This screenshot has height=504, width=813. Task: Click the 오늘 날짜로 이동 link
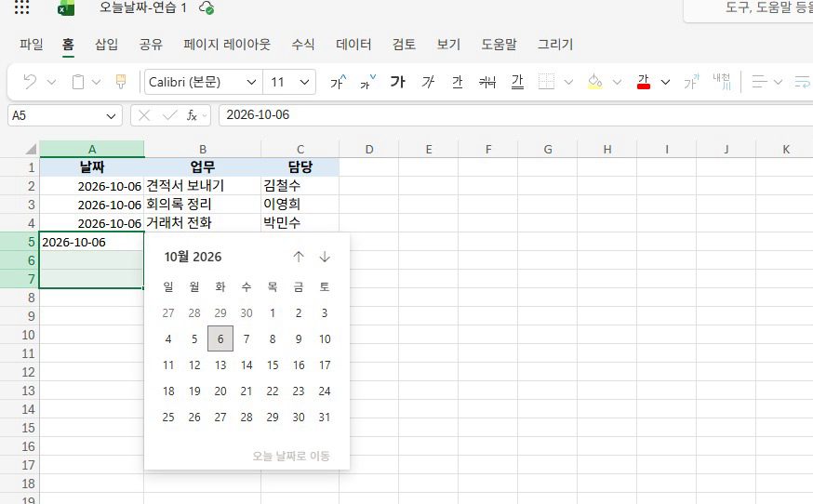(x=291, y=456)
